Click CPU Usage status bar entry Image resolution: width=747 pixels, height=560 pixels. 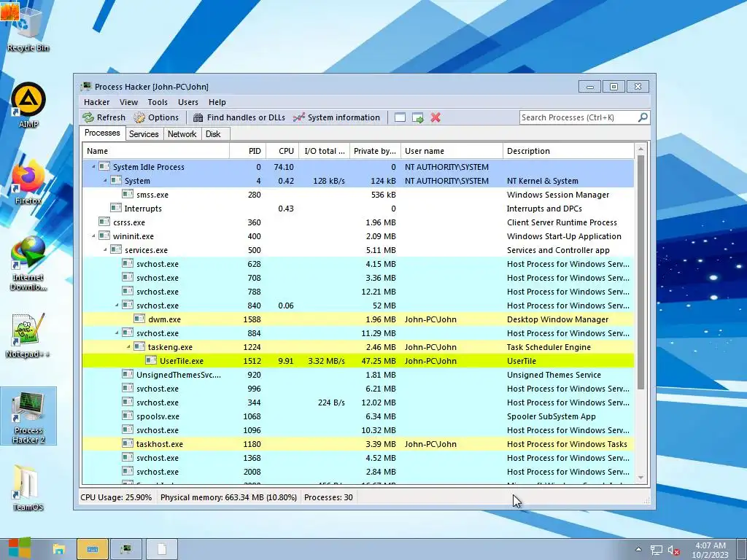(116, 497)
